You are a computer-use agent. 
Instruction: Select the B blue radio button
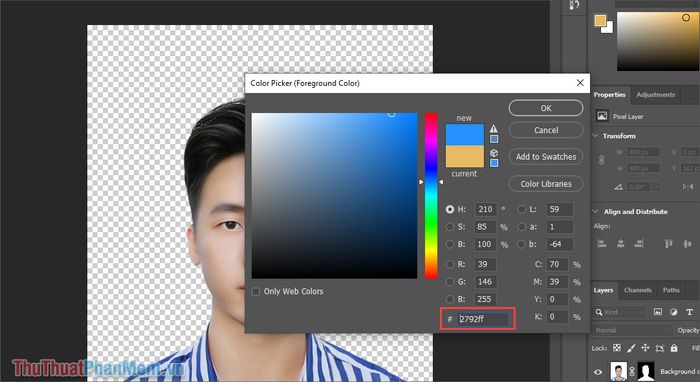tap(450, 299)
